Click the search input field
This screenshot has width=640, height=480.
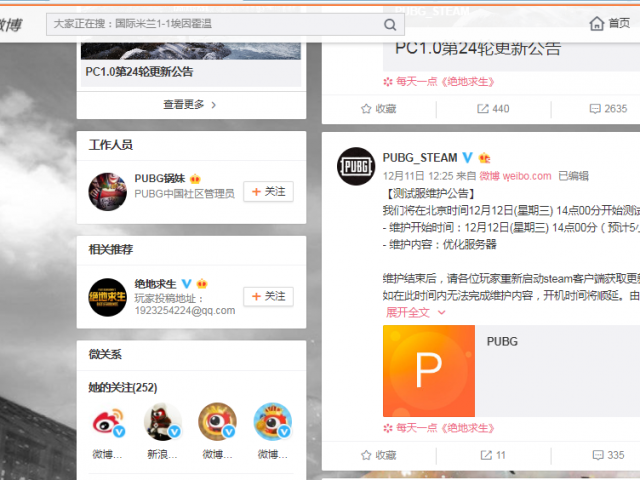(225, 24)
